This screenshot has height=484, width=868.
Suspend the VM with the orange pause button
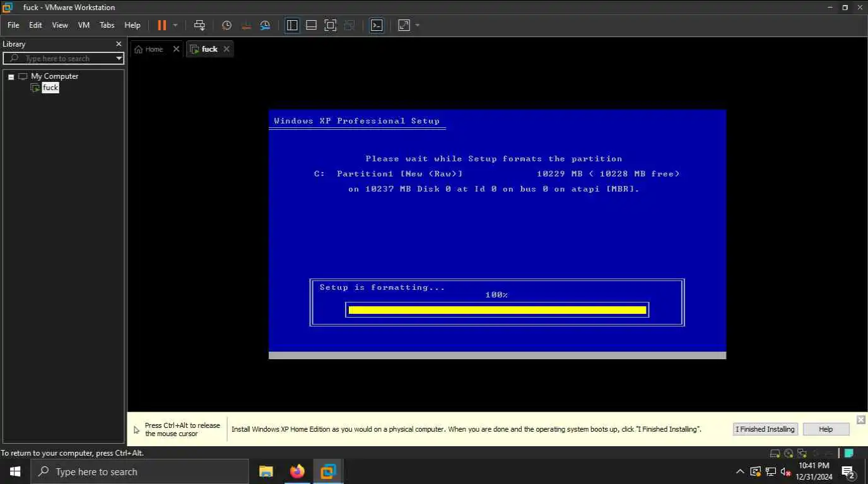pyautogui.click(x=162, y=25)
